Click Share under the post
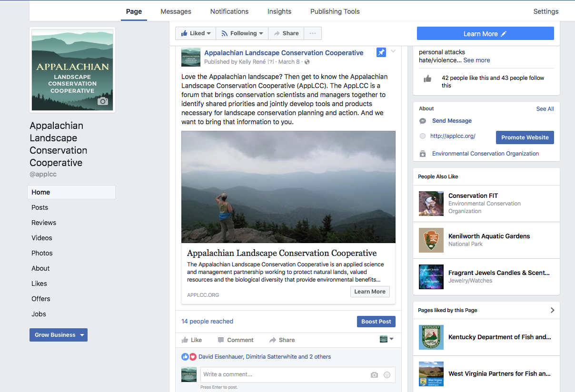This screenshot has height=392, width=575. pyautogui.click(x=282, y=340)
